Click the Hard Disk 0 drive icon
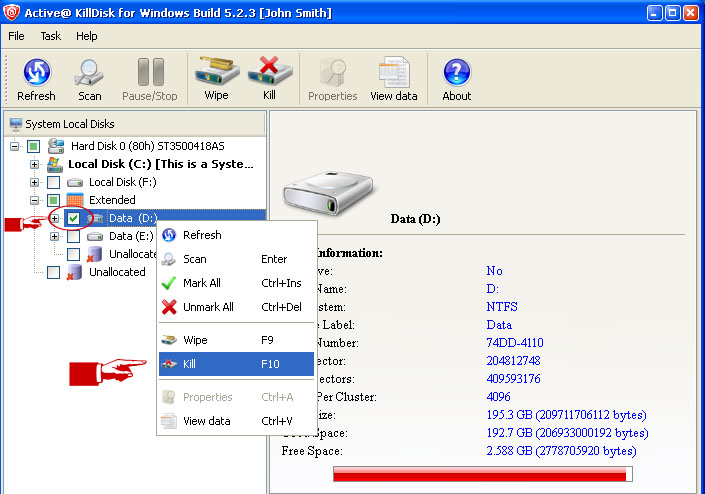This screenshot has width=705, height=494. (x=56, y=146)
